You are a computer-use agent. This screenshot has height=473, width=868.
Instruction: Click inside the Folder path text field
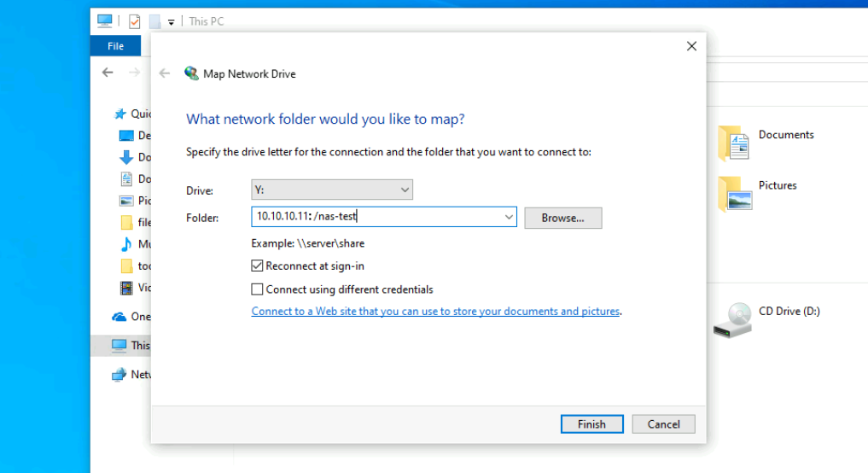[376, 218]
